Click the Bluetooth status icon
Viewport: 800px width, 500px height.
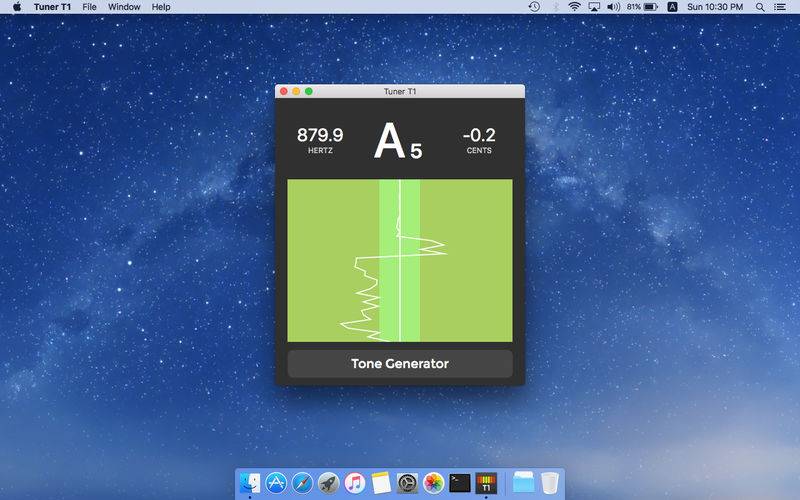point(556,7)
